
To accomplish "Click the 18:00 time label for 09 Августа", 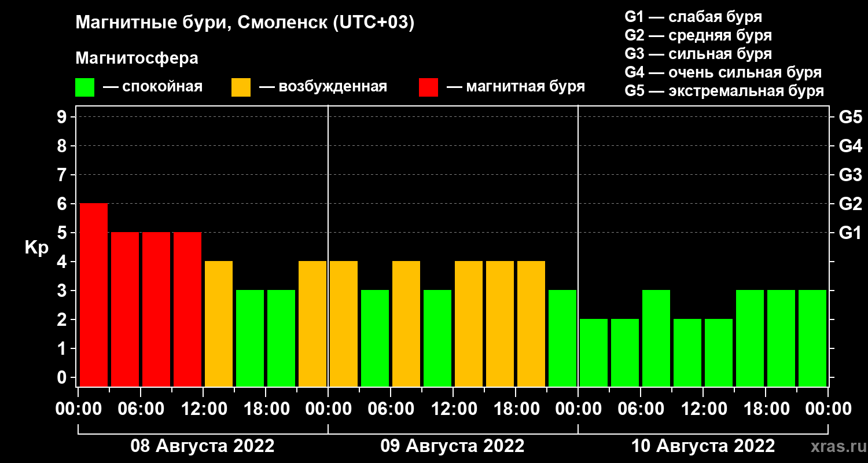I will pyautogui.click(x=516, y=409).
